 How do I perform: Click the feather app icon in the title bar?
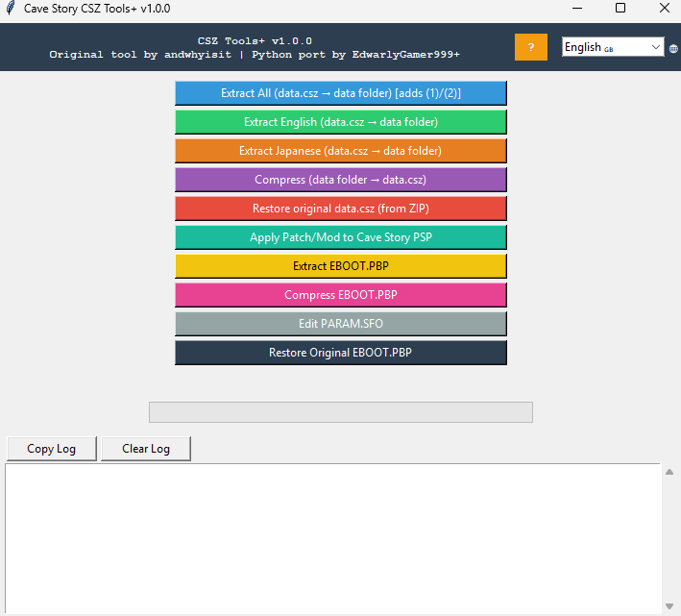click(11, 8)
